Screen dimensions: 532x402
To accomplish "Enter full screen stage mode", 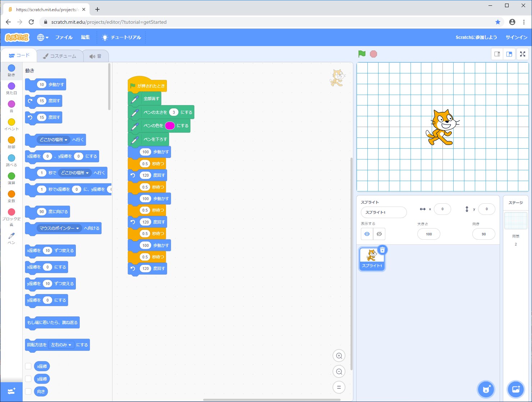I will click(x=523, y=54).
